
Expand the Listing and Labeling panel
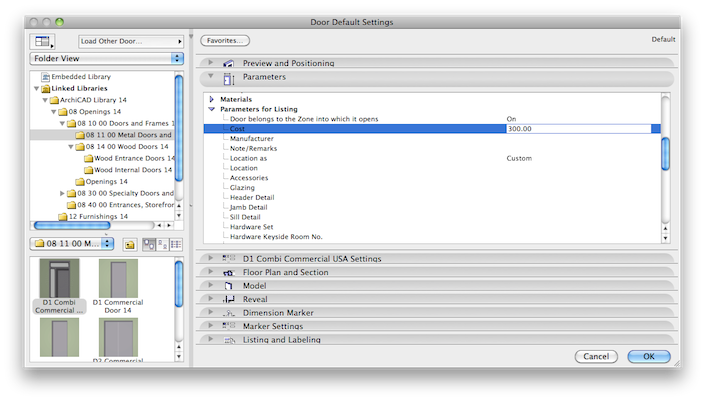click(x=210, y=339)
